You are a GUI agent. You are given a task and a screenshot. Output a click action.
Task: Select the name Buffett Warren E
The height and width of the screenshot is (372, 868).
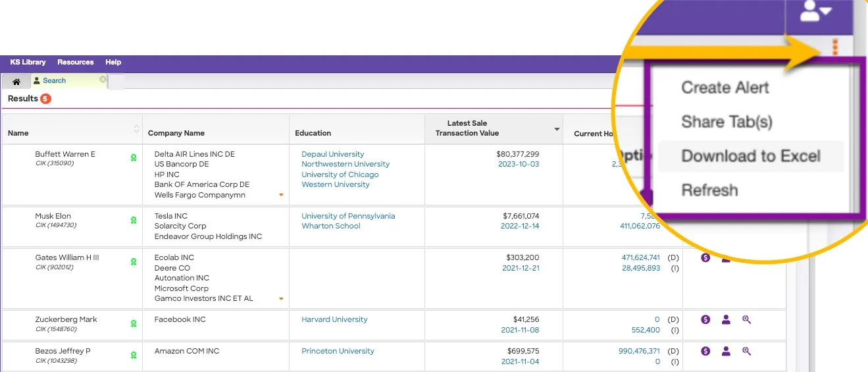point(65,154)
